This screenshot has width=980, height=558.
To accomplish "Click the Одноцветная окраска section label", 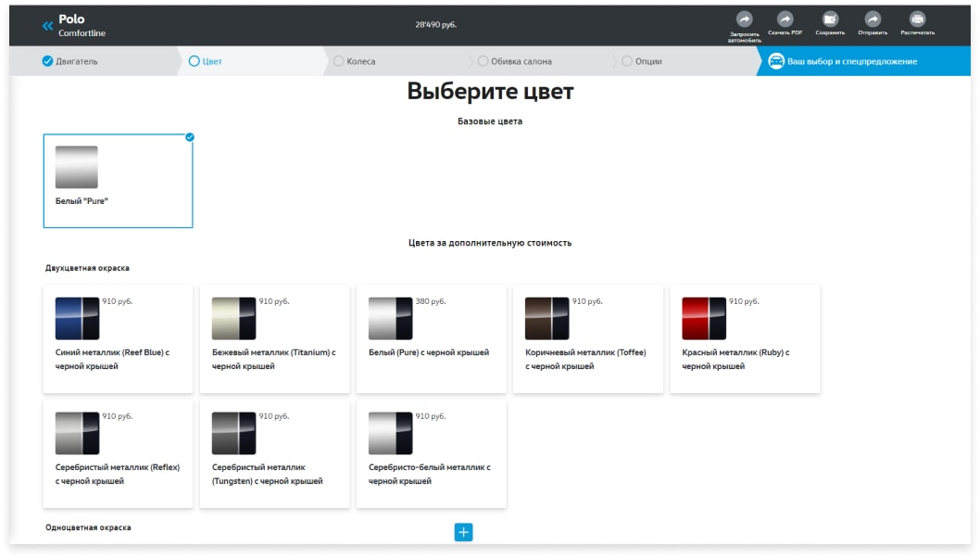I will pos(88,527).
